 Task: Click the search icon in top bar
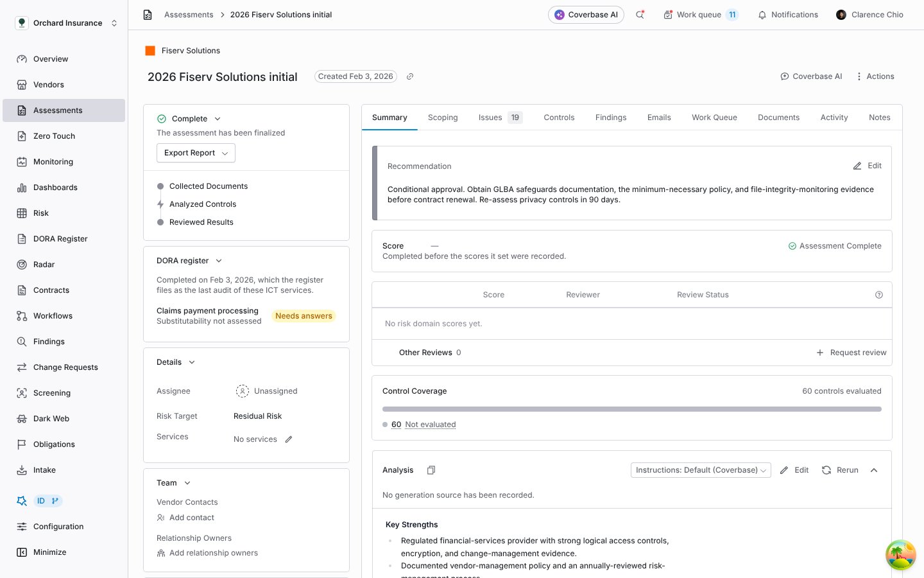(640, 15)
